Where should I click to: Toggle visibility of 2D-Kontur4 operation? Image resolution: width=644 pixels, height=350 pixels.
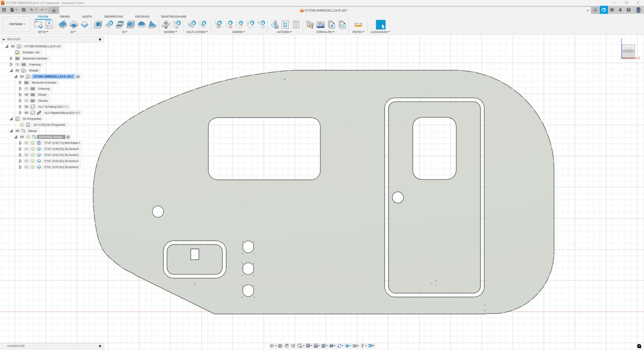26,161
